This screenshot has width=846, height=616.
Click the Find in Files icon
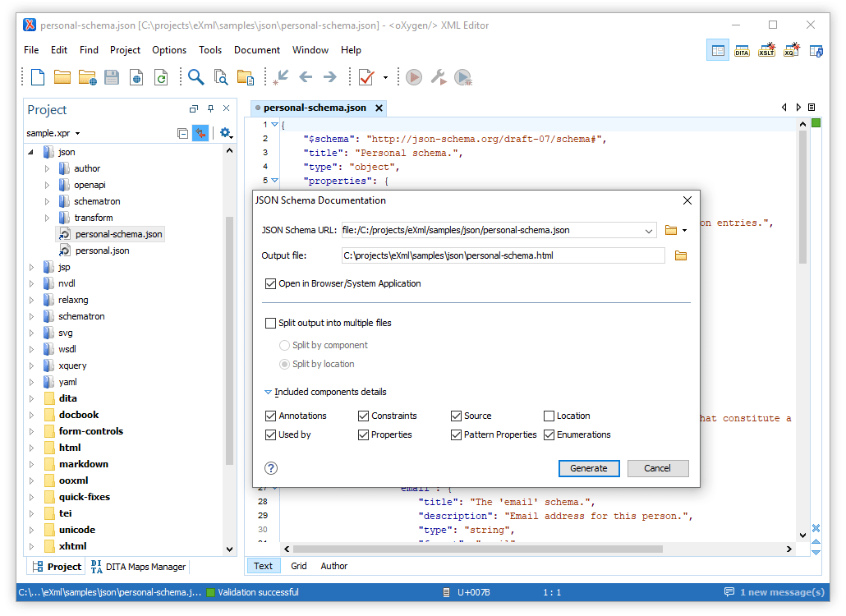(x=221, y=77)
